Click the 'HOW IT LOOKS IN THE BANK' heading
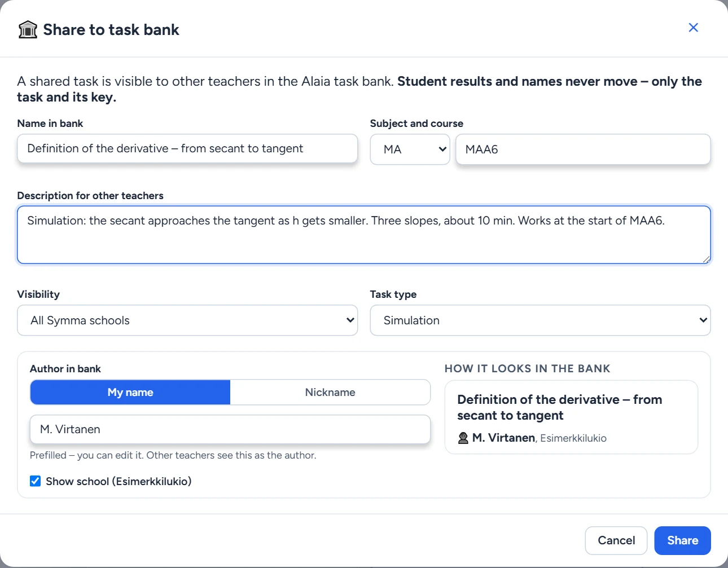The image size is (728, 568). point(527,368)
